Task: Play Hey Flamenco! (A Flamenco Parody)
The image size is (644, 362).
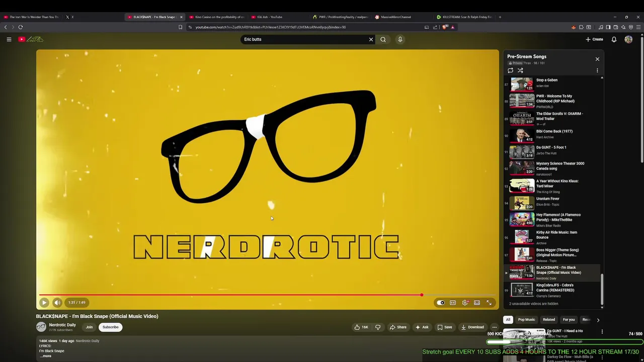Action: tap(552, 220)
